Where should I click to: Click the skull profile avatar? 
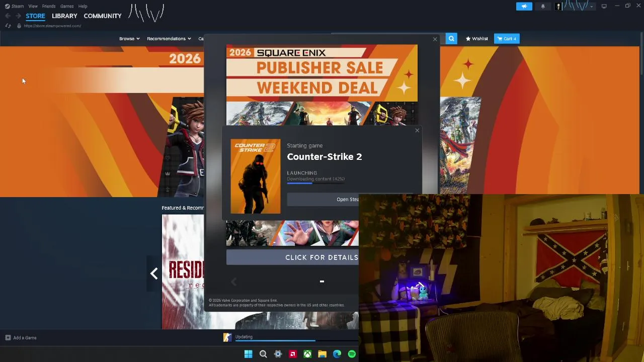pos(558,6)
